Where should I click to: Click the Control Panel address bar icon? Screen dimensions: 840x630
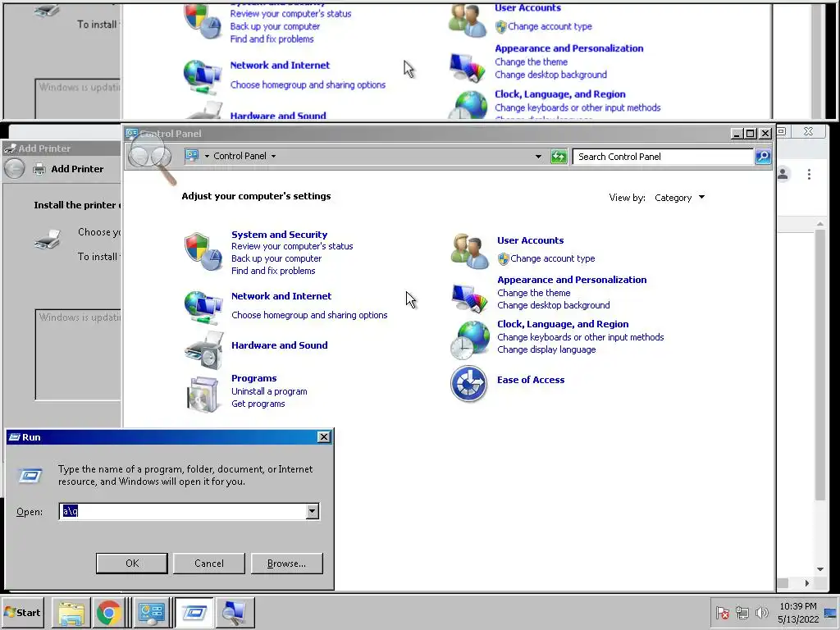click(x=192, y=156)
